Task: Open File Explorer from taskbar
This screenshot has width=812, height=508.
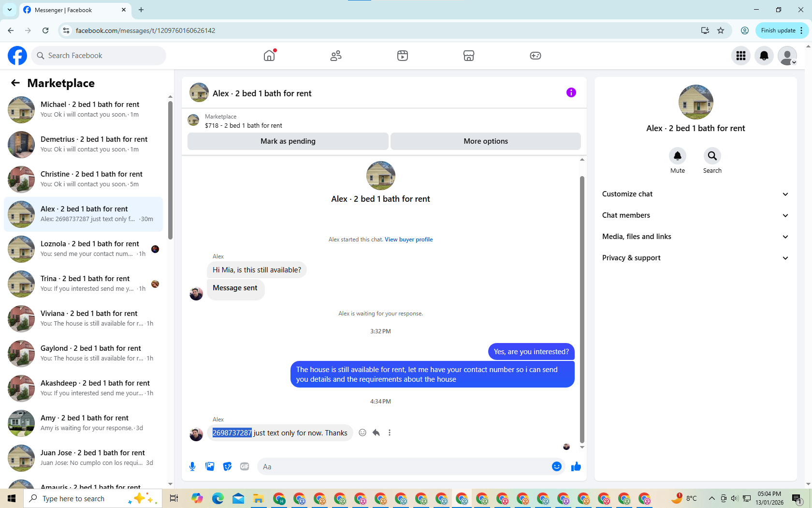Action: [258, 498]
